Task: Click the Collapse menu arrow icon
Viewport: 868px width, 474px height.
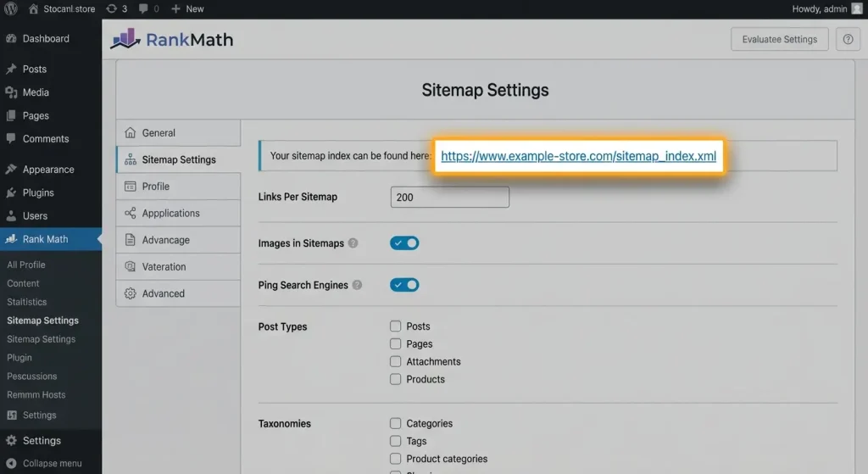Action: [11, 464]
